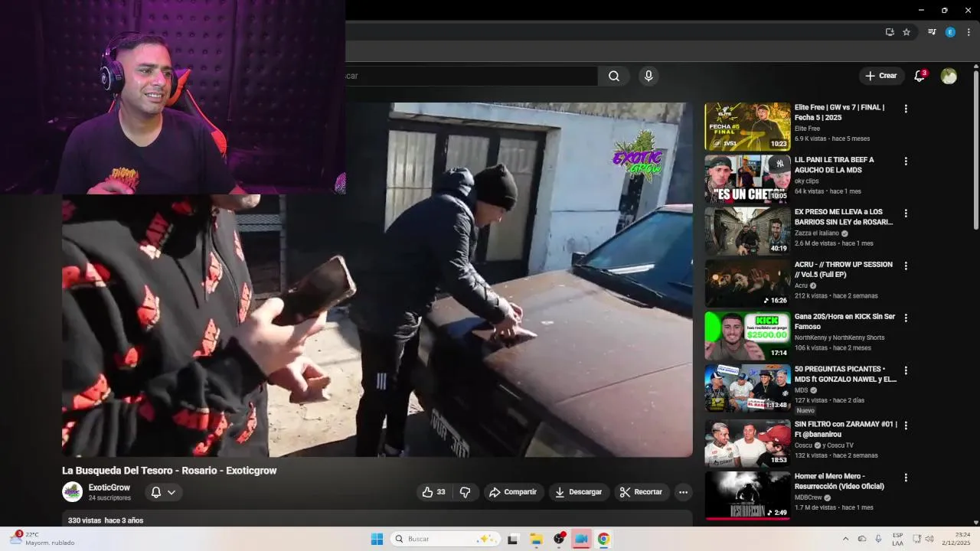Open the browser media control icon
The image size is (980, 551).
click(932, 32)
